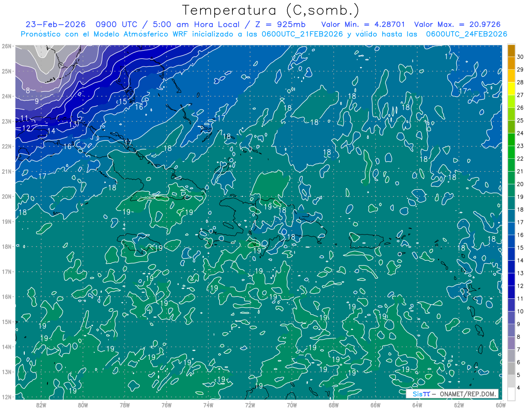This screenshot has width=532, height=411.
Task: Click color scale label "25"
Action: tap(520, 120)
